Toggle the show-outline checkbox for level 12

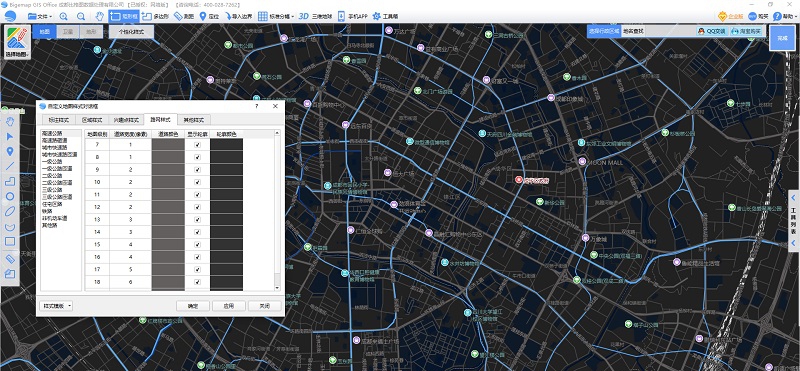click(x=197, y=207)
